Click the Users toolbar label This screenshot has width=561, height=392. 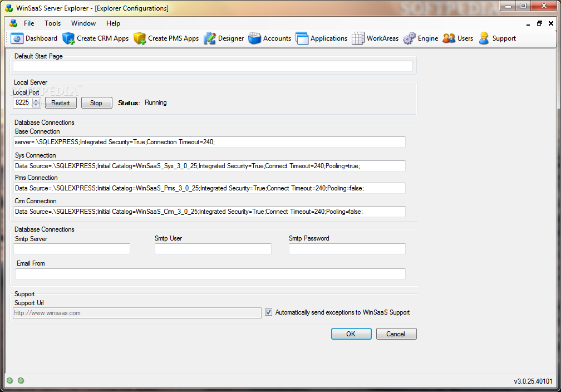click(x=465, y=38)
